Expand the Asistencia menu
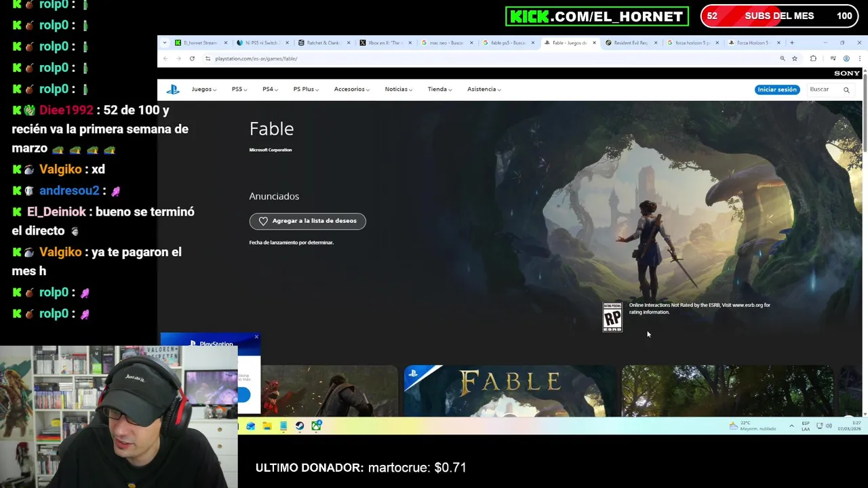The image size is (868, 488). 484,89
